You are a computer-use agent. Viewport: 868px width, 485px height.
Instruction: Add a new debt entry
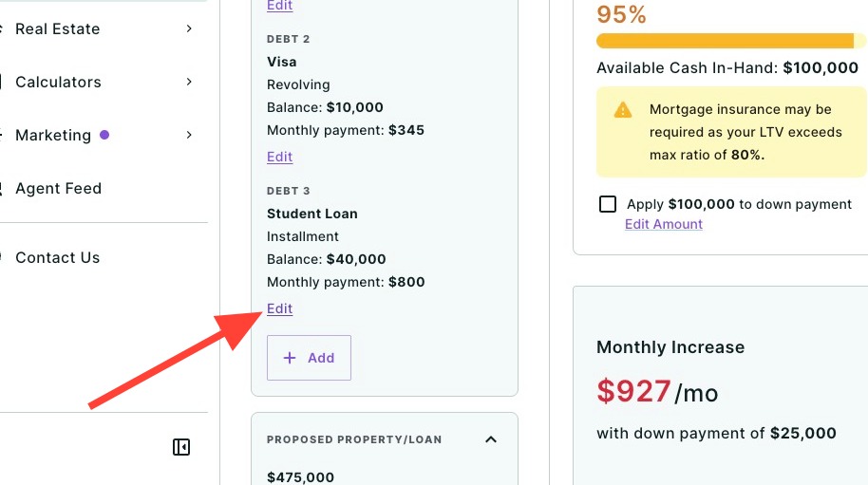tap(309, 358)
